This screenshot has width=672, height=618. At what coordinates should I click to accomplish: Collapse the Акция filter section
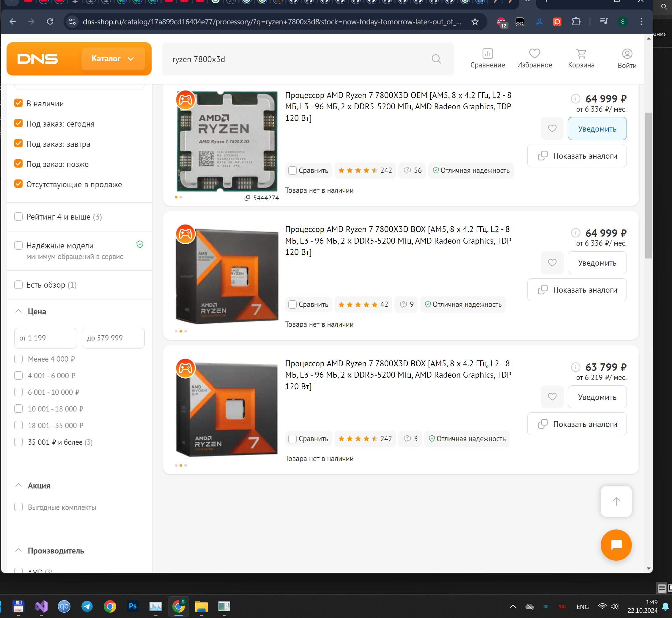click(x=19, y=485)
